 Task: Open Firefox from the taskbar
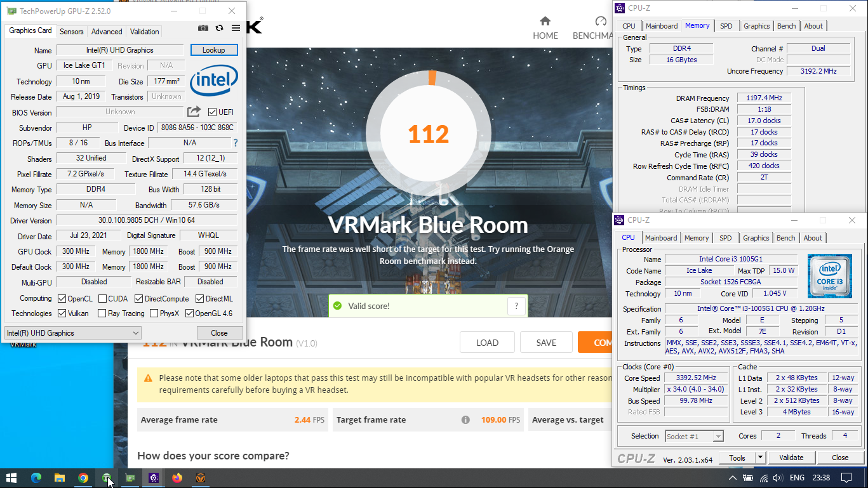(177, 478)
